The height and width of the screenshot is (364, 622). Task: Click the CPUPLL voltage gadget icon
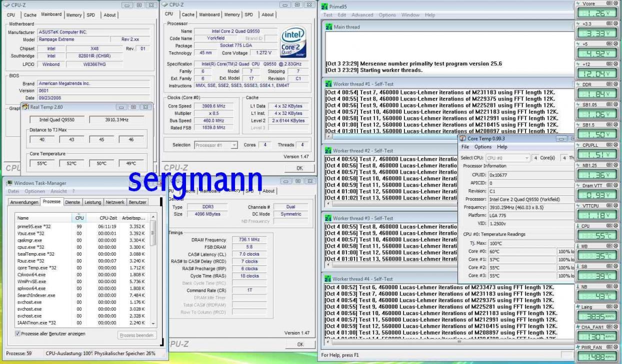[x=578, y=145]
